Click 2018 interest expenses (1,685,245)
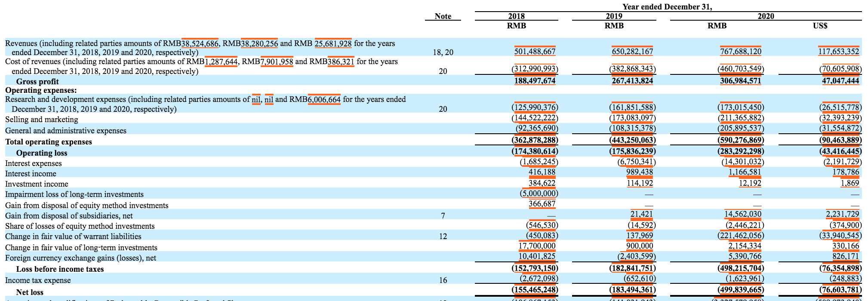This screenshot has height=301, width=868. pos(538,162)
